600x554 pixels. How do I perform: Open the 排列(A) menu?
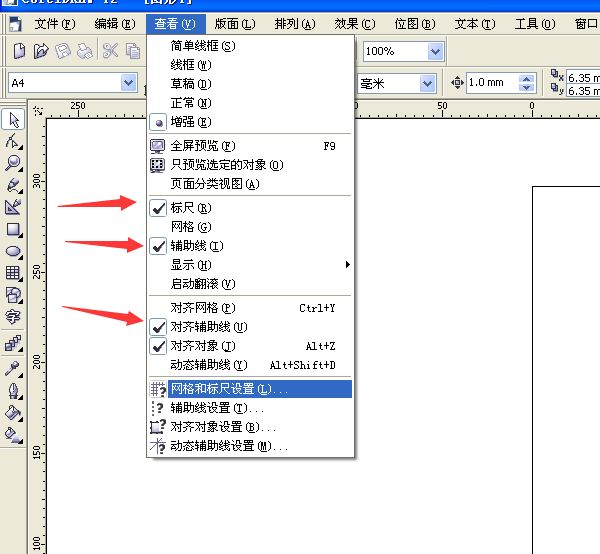295,24
